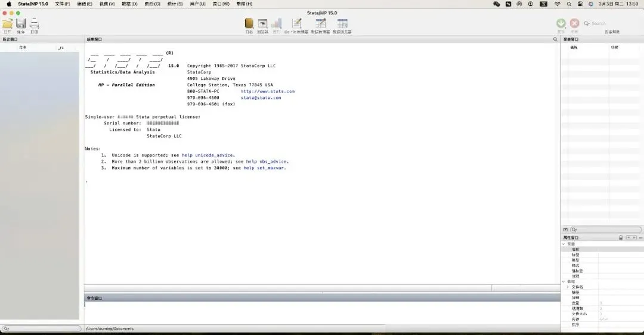The width and height of the screenshot is (644, 335).
Task: Open the 图形 (G) menu
Action: click(x=153, y=4)
